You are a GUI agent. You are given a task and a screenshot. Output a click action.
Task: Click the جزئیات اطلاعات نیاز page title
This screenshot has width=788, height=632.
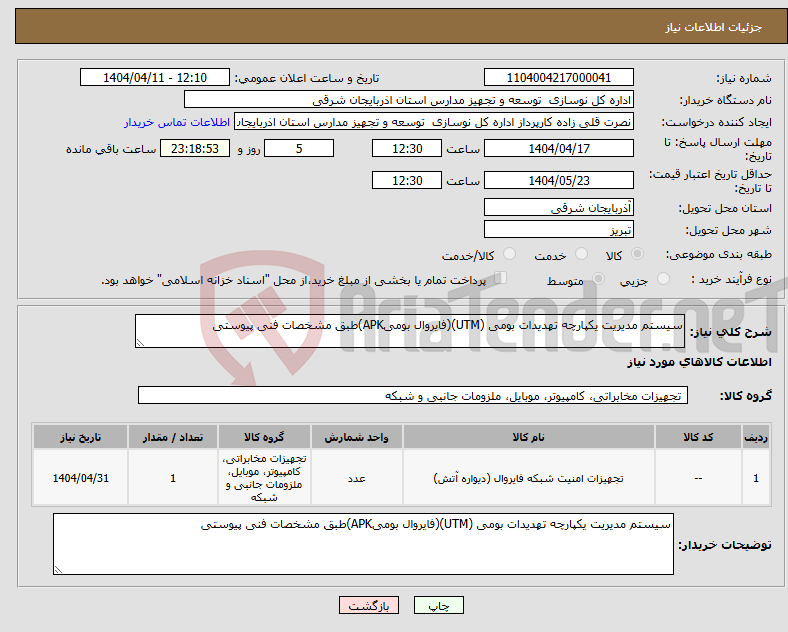(714, 27)
